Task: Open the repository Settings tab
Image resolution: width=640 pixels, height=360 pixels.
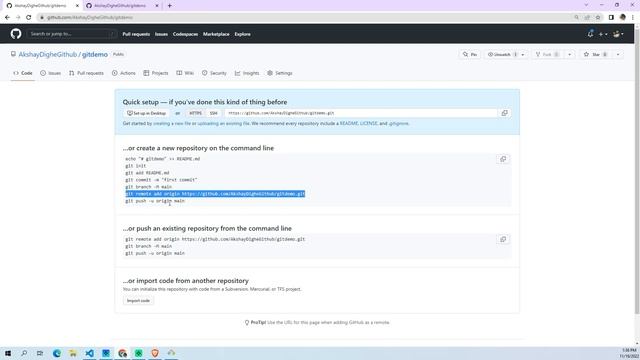Action: 280,73
